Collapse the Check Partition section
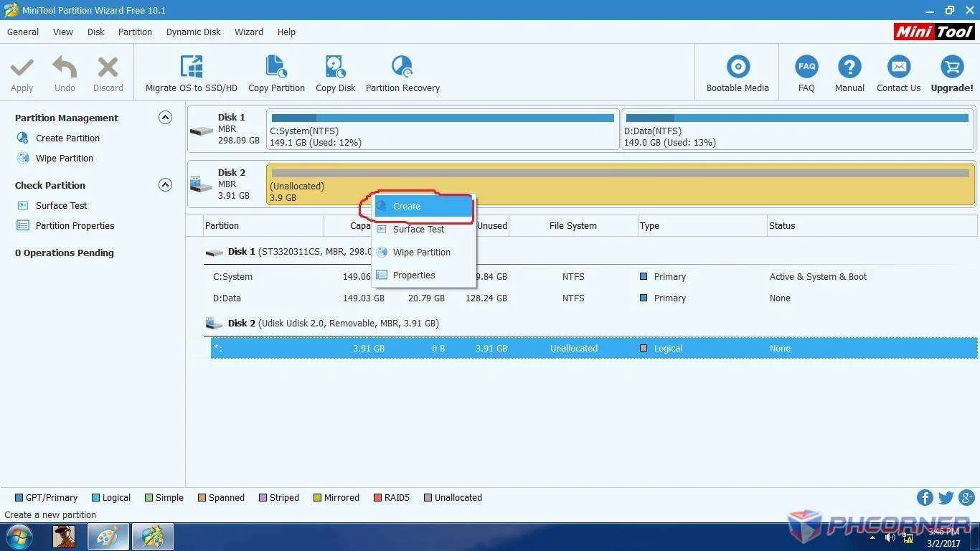This screenshot has height=551, width=980. click(165, 185)
